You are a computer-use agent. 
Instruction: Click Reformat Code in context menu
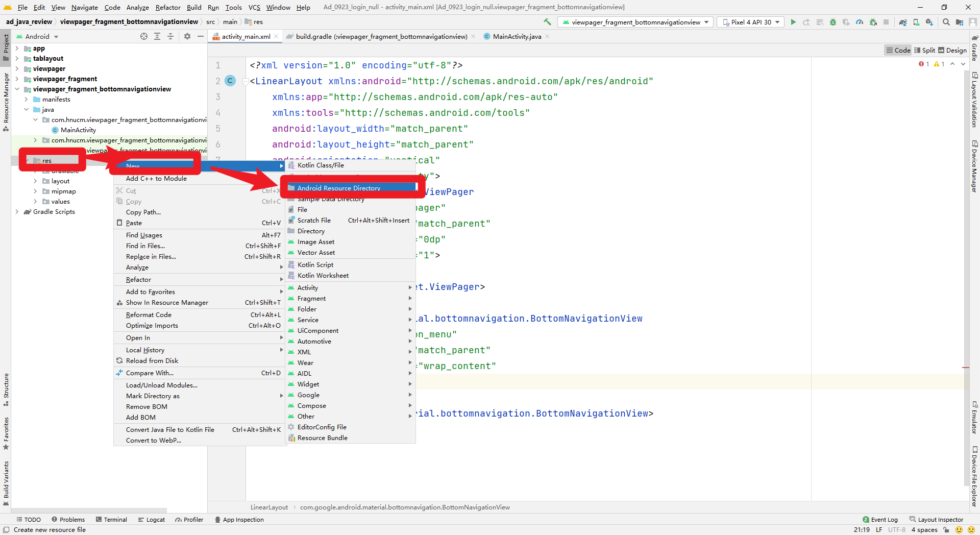point(199,315)
